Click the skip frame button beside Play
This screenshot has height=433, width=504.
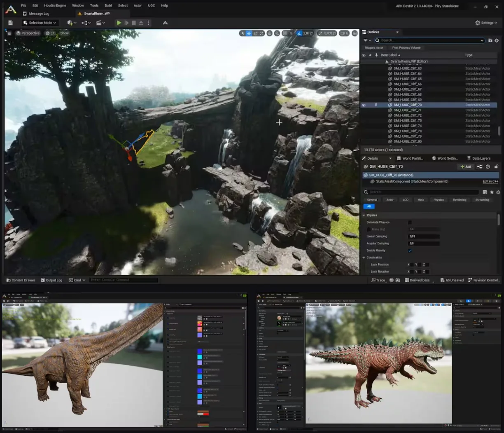[x=126, y=23]
